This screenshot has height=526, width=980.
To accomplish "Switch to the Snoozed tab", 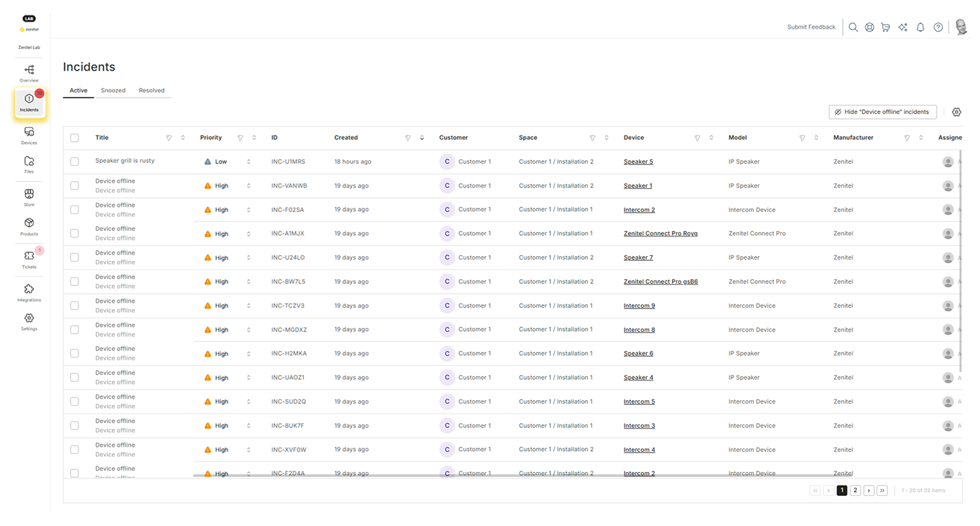I will click(113, 90).
